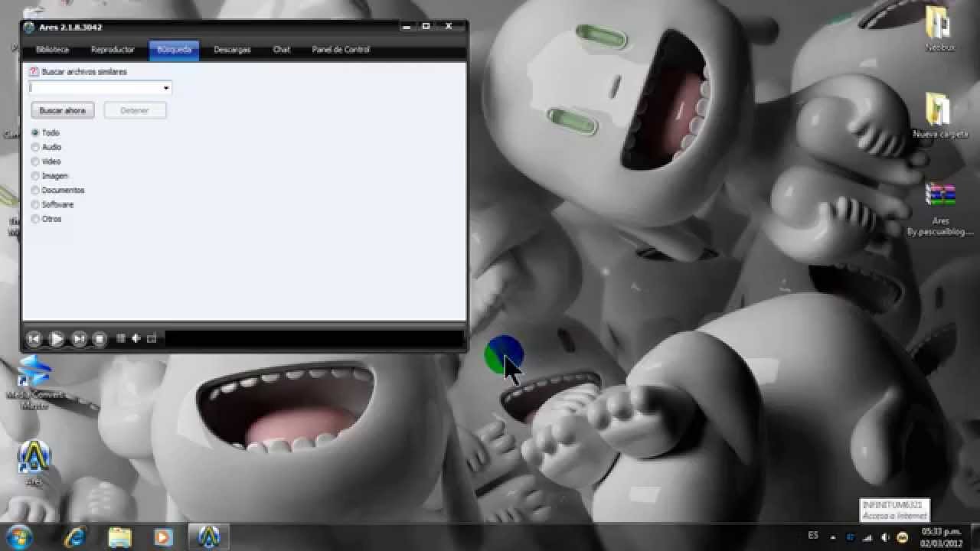This screenshot has width=980, height=551.
Task: Play media using the Ares play button
Action: pos(56,338)
